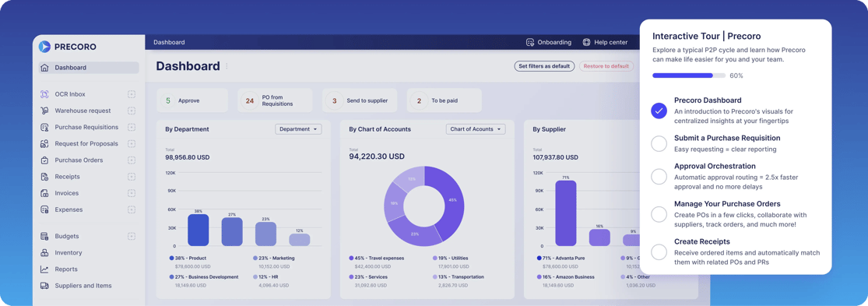Select the Manage Your Purchase Orders step circle
868x306 pixels.
pos(659,214)
